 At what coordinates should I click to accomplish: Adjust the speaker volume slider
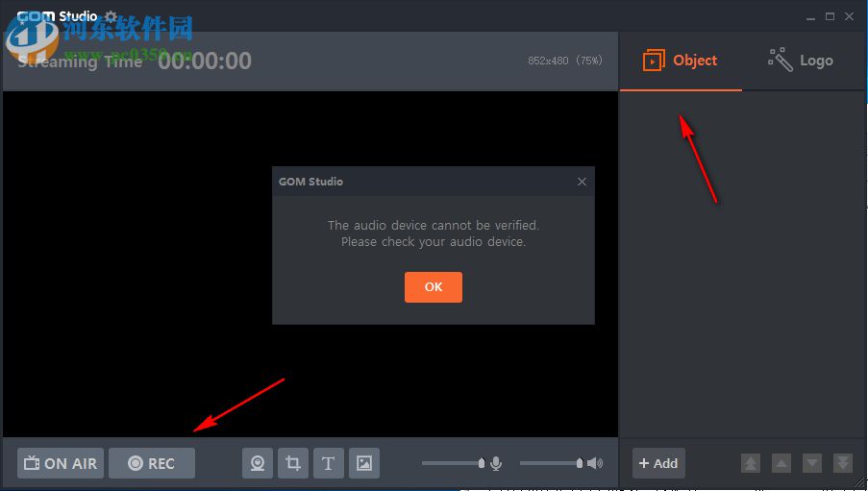coord(552,463)
